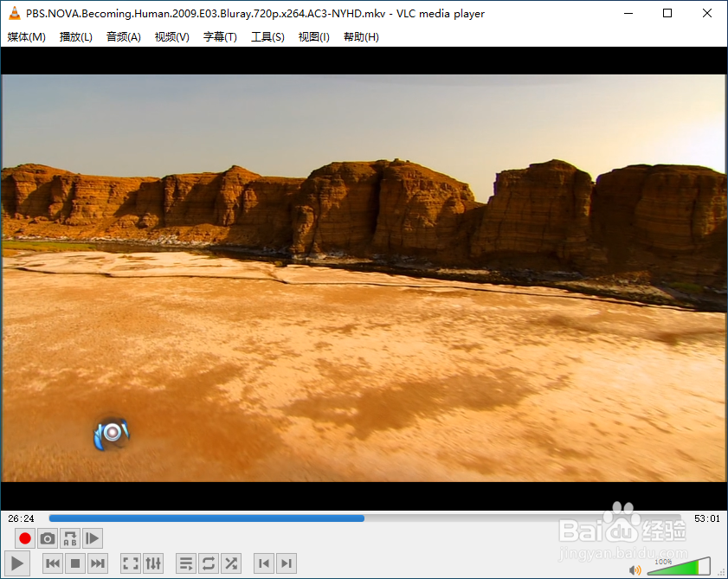Click the blue seek progress bar
Image resolution: width=728 pixels, height=579 pixels.
364,518
